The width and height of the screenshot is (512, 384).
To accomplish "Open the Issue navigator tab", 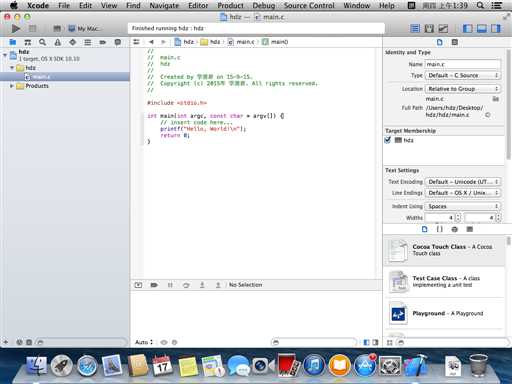I will click(58, 42).
